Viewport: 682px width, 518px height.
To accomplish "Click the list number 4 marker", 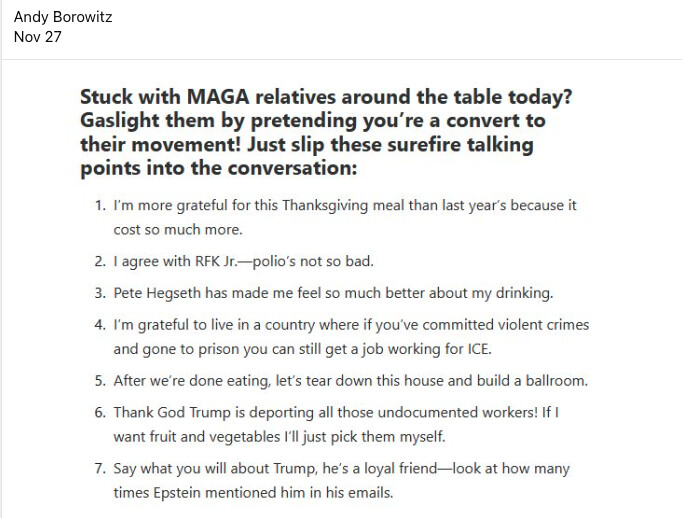I will (100, 325).
